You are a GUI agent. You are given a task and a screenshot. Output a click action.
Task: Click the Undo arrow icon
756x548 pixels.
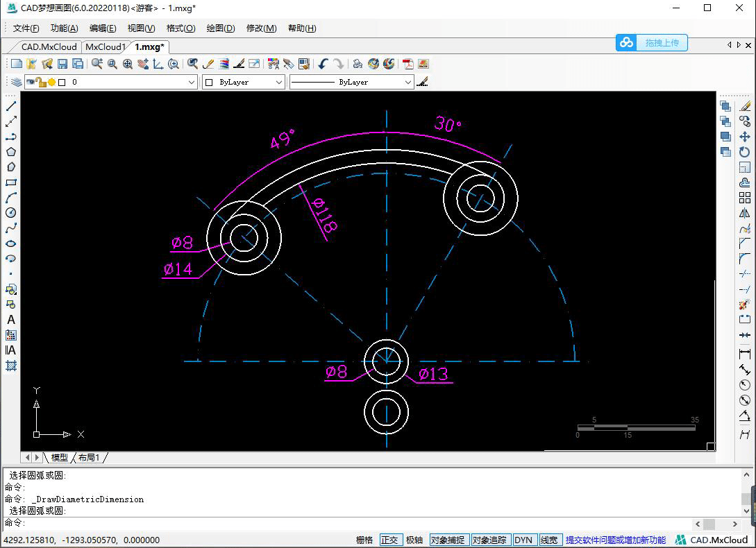point(323,64)
